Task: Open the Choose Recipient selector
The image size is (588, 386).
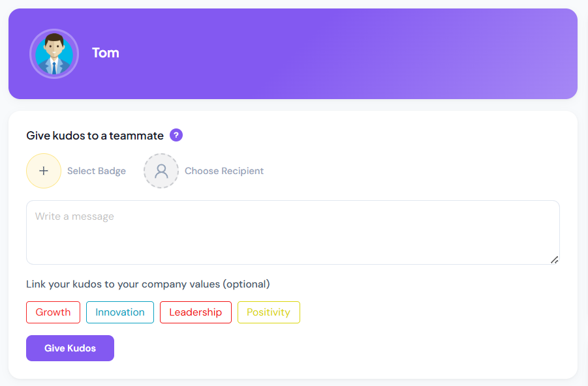Action: click(x=224, y=171)
